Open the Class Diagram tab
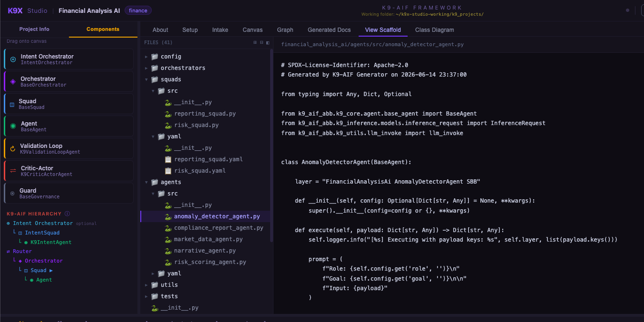644x322 pixels. click(x=434, y=29)
